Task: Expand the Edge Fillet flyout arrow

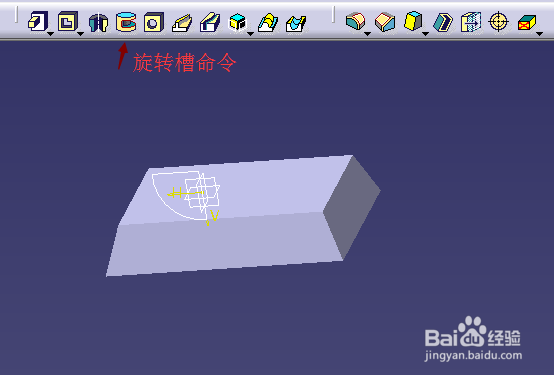Action: point(368,34)
